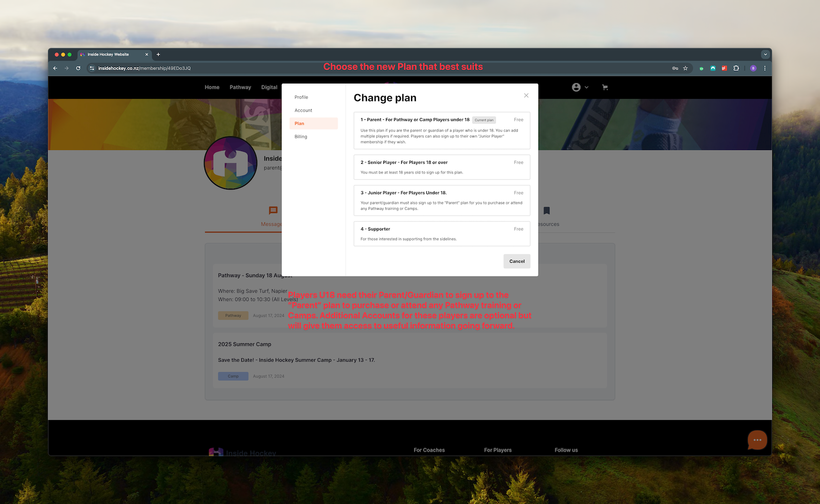Open Pathway in site navigation
This screenshot has height=504, width=820.
240,88
